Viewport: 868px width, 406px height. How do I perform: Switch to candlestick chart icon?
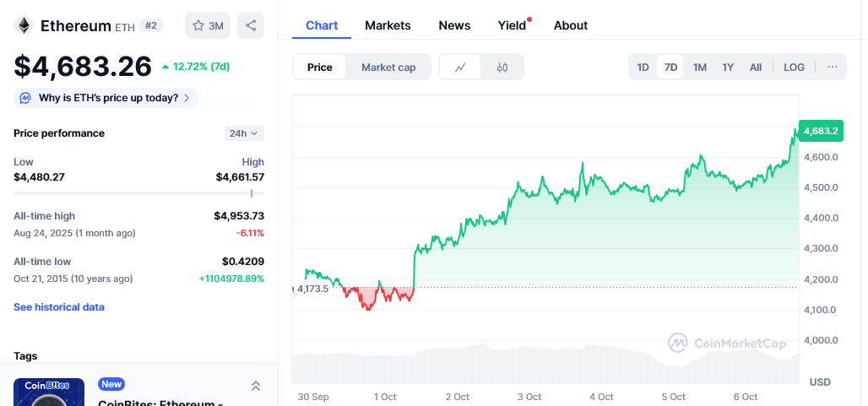coord(502,68)
